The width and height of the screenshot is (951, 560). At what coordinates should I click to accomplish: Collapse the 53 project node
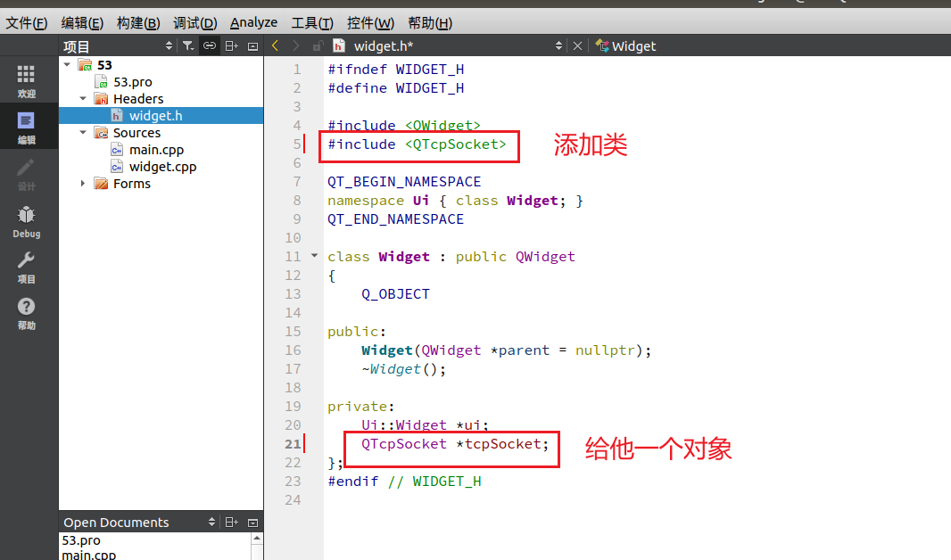[67, 64]
